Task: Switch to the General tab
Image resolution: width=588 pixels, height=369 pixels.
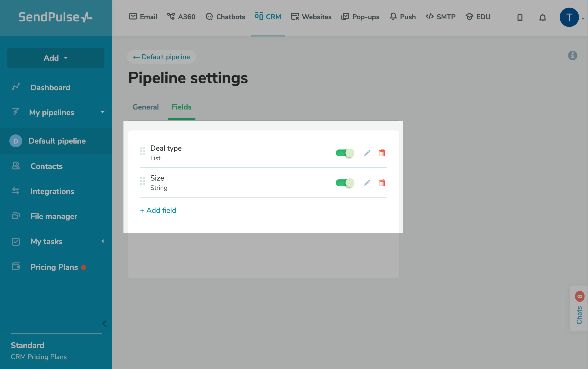Action: [x=146, y=107]
